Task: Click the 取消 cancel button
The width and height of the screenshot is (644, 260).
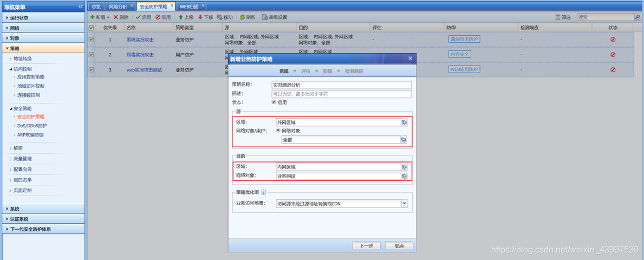Action: point(399,245)
